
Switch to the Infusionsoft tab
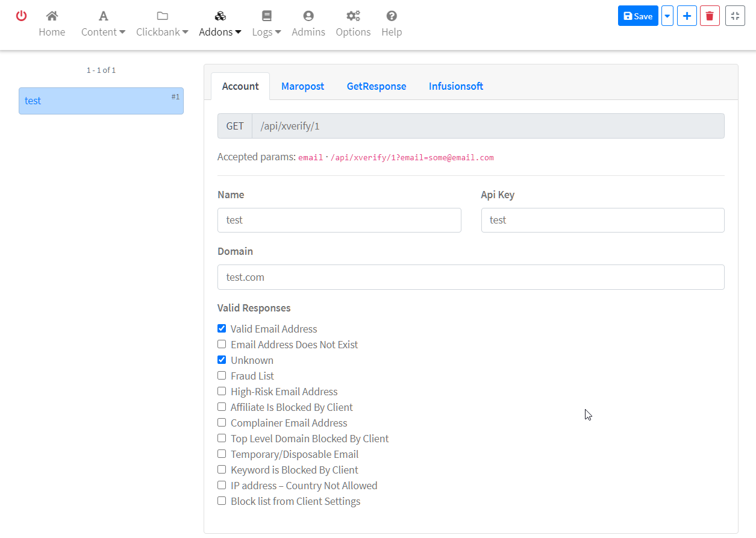pos(455,86)
